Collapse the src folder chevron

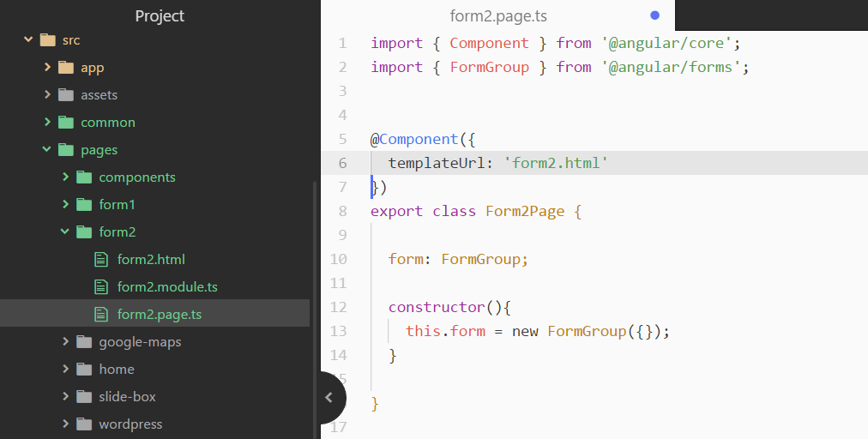coord(29,39)
